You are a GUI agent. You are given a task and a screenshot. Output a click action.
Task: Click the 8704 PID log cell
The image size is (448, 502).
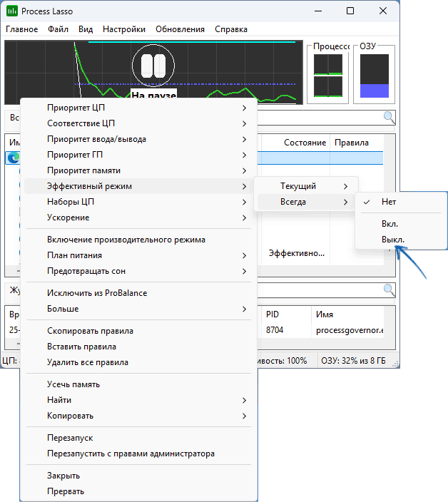[x=275, y=330]
